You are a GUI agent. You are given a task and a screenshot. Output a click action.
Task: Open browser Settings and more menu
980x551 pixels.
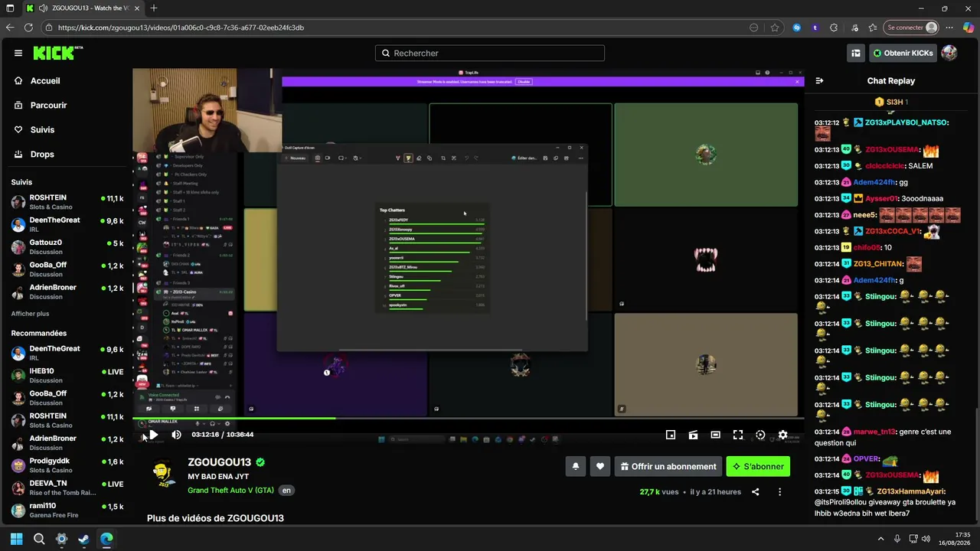coord(949,28)
